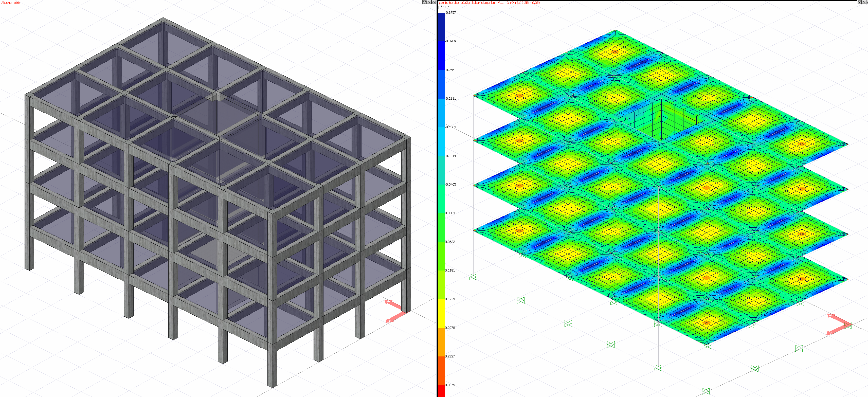Click the 0.0083 value on the color scale
868x397 pixels.
pyautogui.click(x=450, y=213)
